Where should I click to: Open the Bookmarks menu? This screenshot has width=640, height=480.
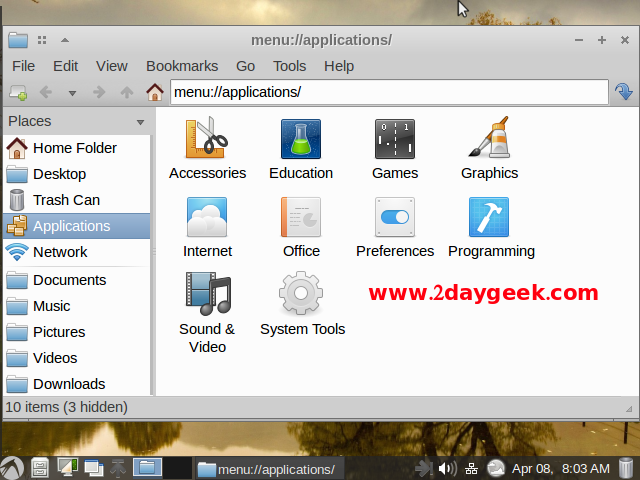[x=181, y=66]
